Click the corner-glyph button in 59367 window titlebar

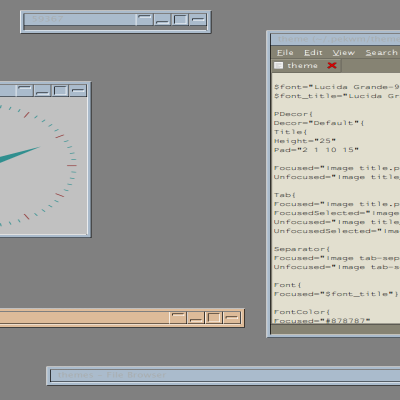[145, 20]
